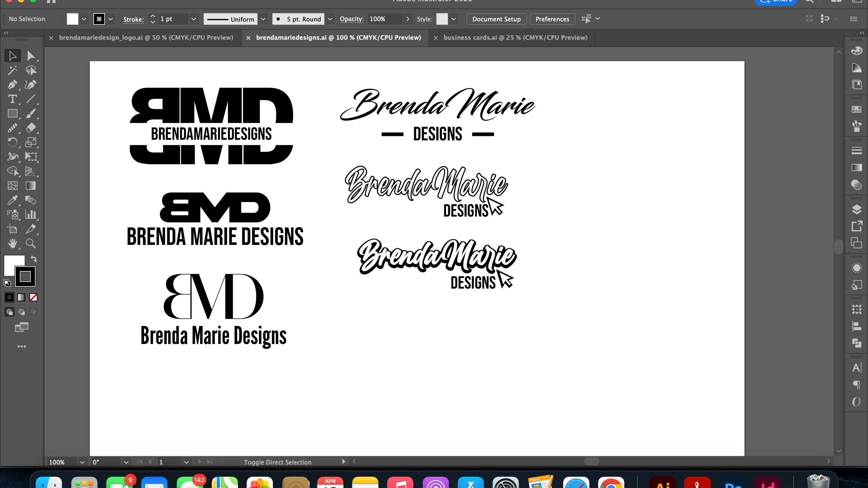868x488 pixels.
Task: Open the Opacity panel link
Action: pos(351,19)
